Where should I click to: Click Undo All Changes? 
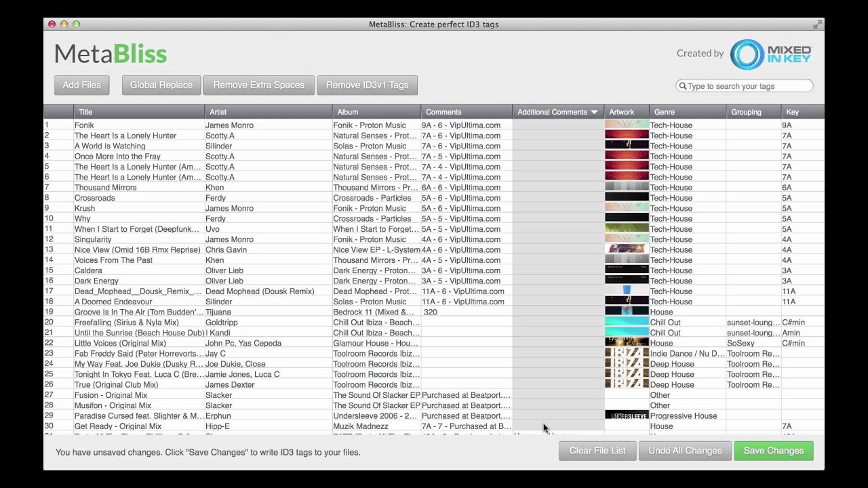(x=685, y=451)
